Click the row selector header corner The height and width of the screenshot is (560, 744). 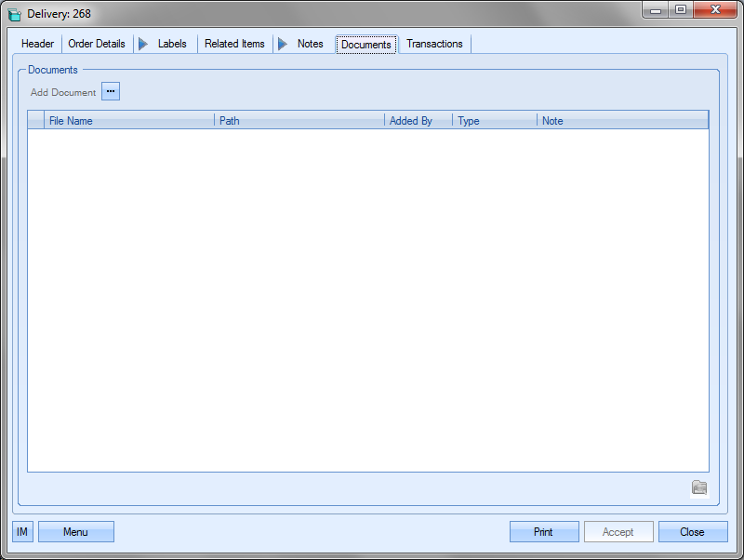click(x=35, y=120)
